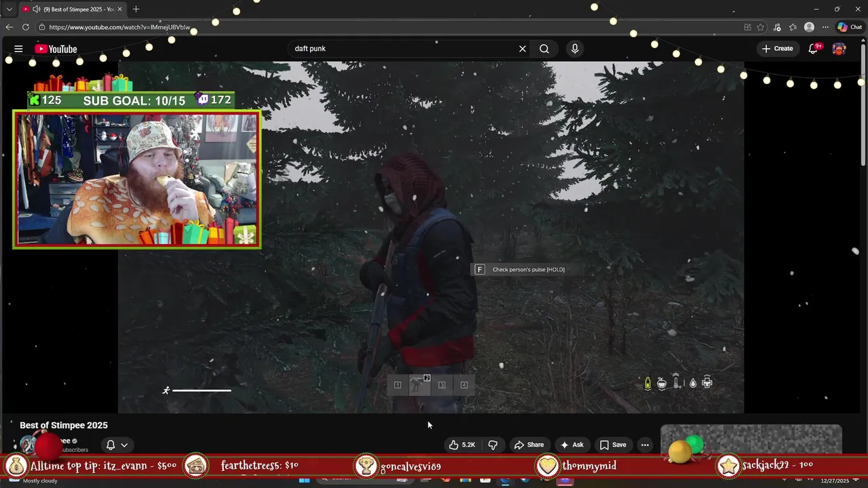This screenshot has width=868, height=488.
Task: Open a new browser tab
Action: tap(136, 9)
